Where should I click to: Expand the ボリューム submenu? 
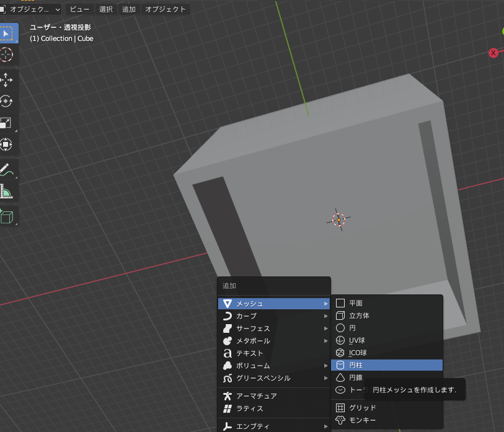tap(274, 366)
